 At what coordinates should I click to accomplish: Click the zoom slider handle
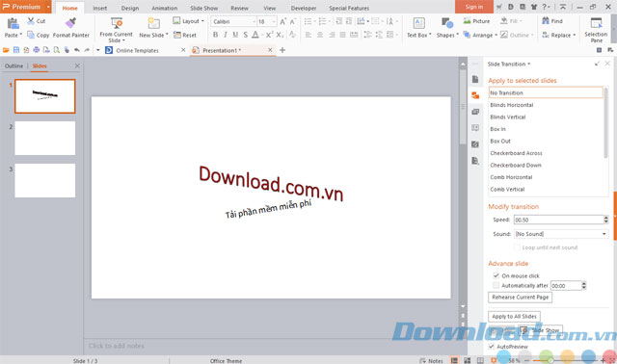(x=550, y=360)
